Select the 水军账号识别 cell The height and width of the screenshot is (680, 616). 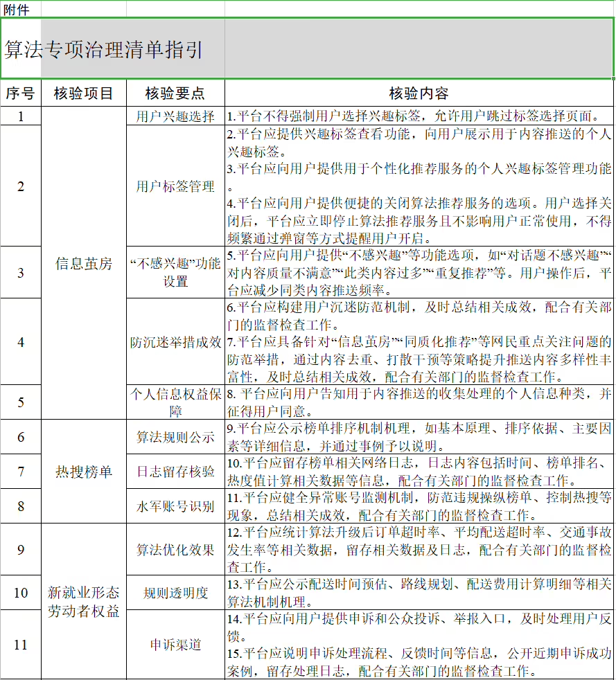coord(175,506)
